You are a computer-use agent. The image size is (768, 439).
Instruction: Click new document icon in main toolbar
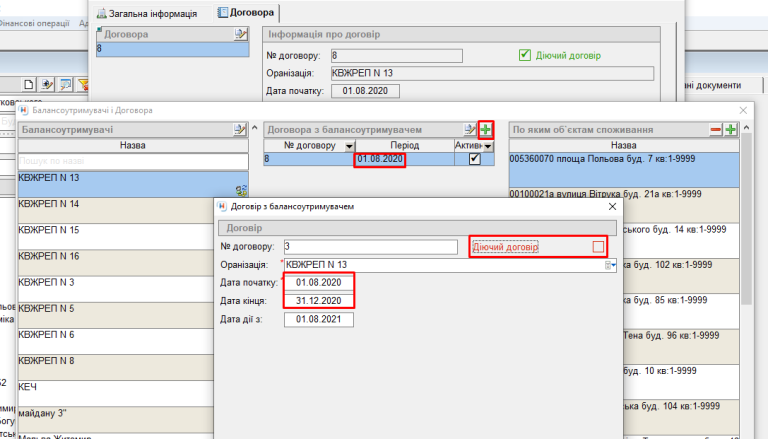pyautogui.click(x=29, y=85)
